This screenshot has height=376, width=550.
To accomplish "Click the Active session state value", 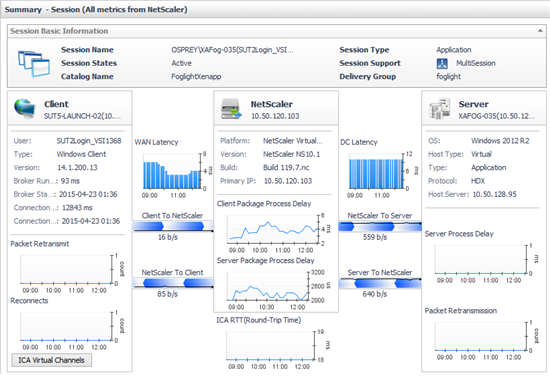I will click(181, 63).
